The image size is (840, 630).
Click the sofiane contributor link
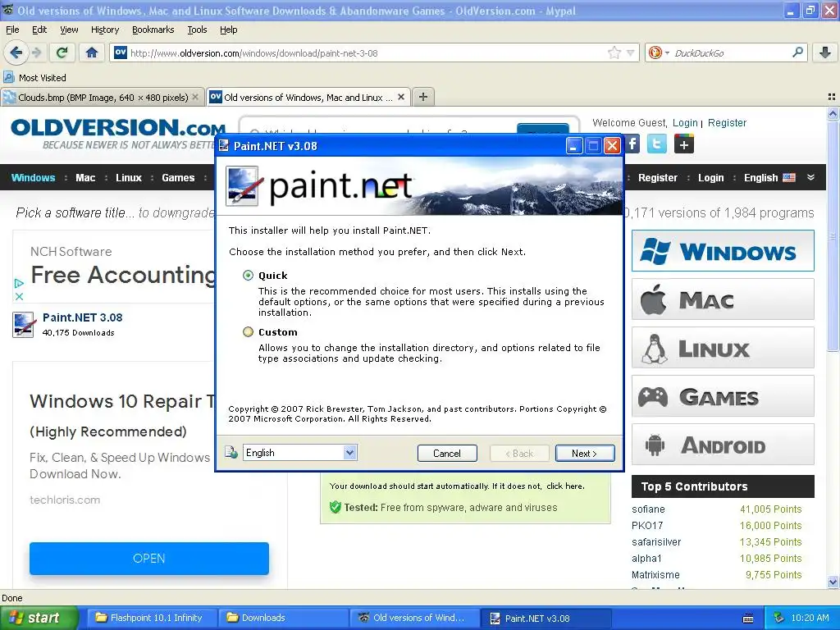648,509
